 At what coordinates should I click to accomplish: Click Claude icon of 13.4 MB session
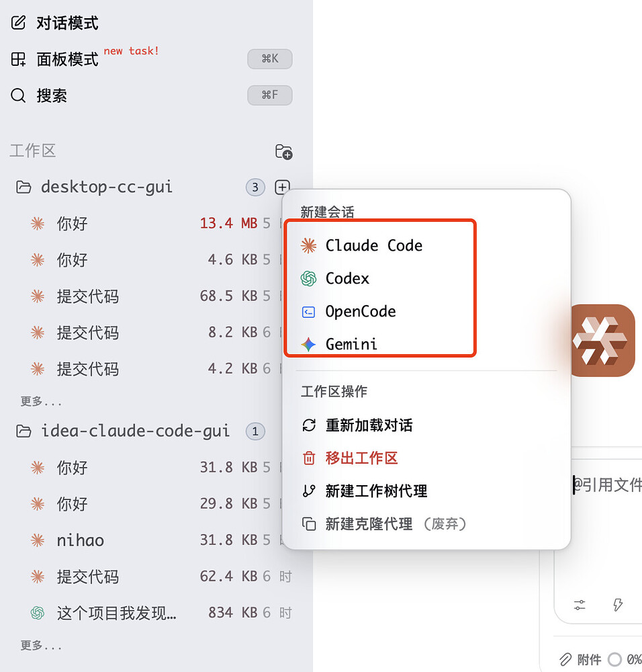38,223
